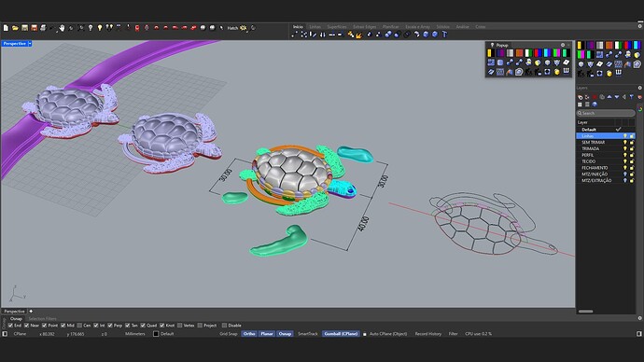
Task: Click the add viewport tab plus icon
Action: [x=31, y=311]
